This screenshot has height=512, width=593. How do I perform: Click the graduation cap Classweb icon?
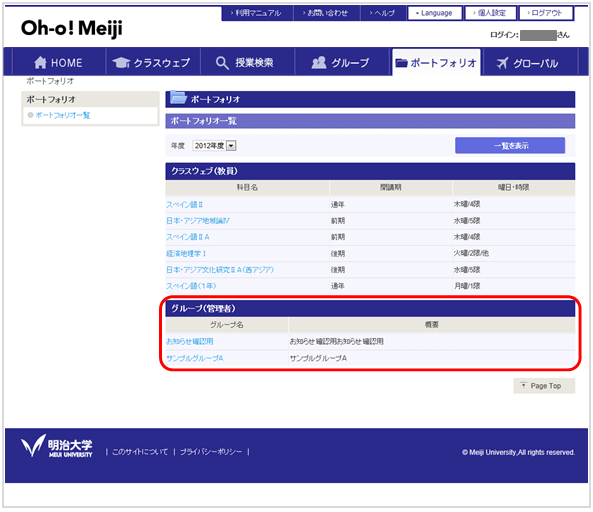pos(121,63)
